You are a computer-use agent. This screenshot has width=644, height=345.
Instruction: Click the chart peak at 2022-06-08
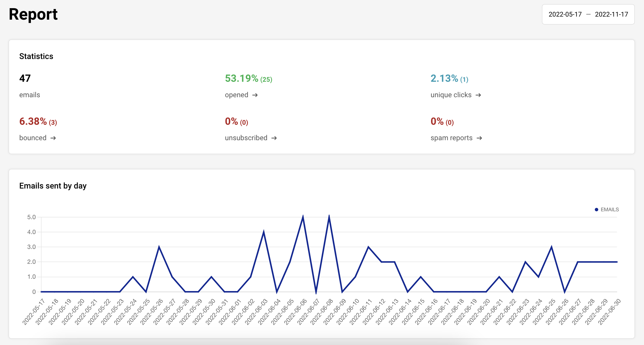[329, 217]
